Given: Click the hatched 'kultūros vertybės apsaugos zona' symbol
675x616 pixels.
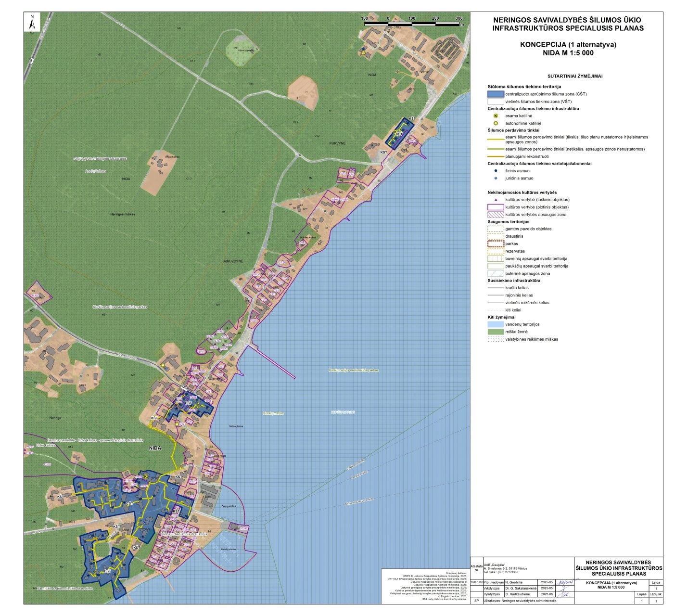Looking at the screenshot, I should click(495, 215).
